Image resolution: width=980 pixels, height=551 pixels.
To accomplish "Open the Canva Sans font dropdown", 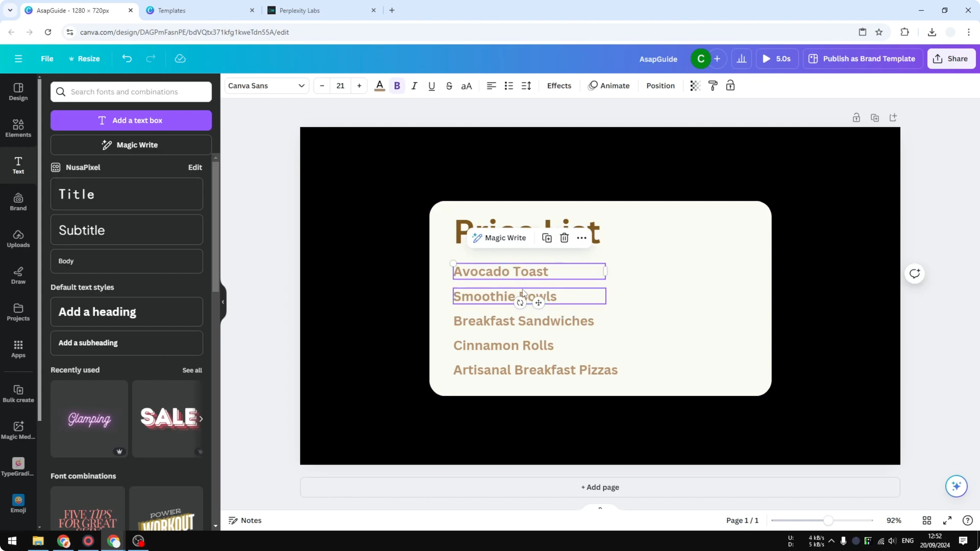I will coord(267,86).
